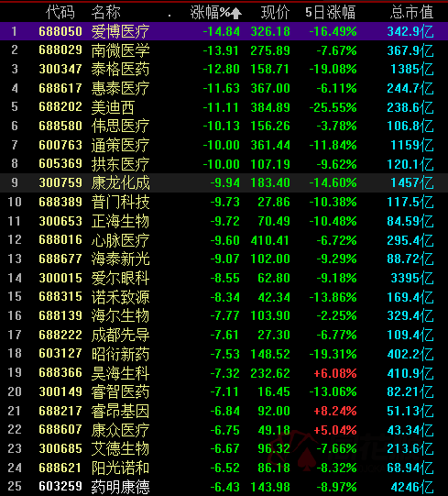This screenshot has height=496, width=448.
Task: Select stock 昭衍新药
Action: point(120,354)
